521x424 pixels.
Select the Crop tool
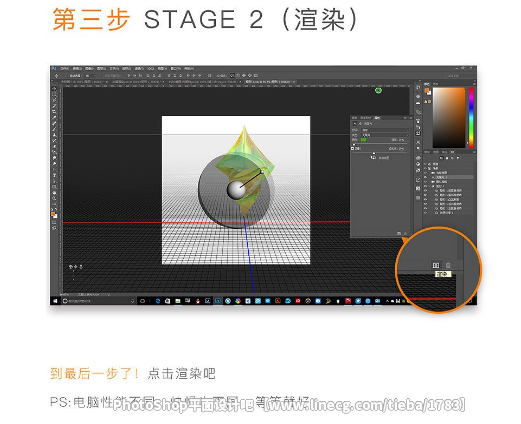point(55,112)
